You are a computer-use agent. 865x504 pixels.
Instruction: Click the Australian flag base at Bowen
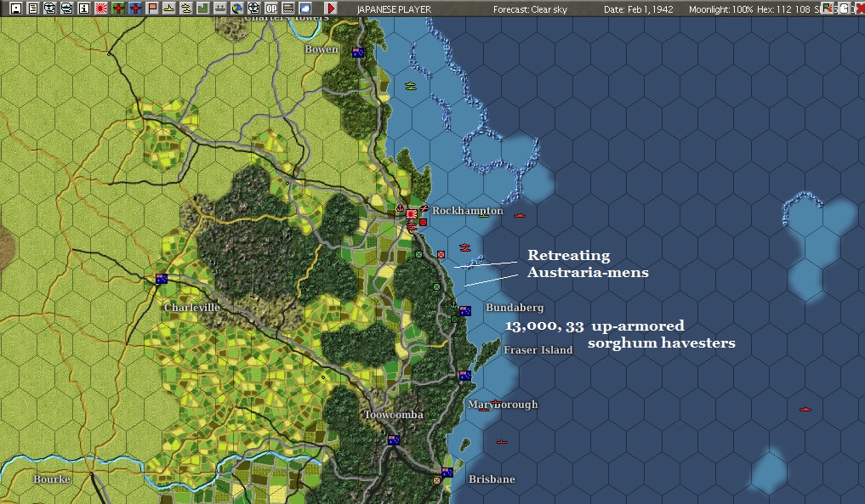[358, 53]
